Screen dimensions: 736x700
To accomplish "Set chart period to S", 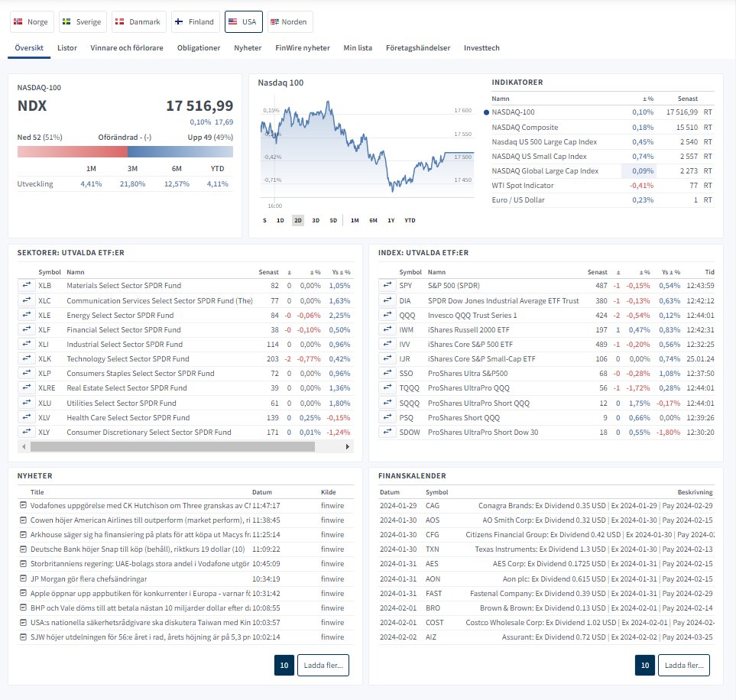I will point(264,220).
